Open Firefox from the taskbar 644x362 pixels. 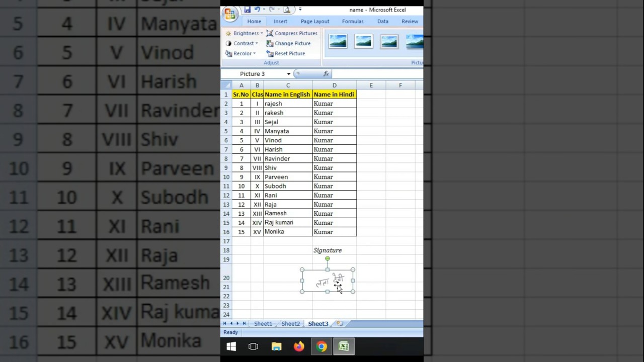(299, 346)
